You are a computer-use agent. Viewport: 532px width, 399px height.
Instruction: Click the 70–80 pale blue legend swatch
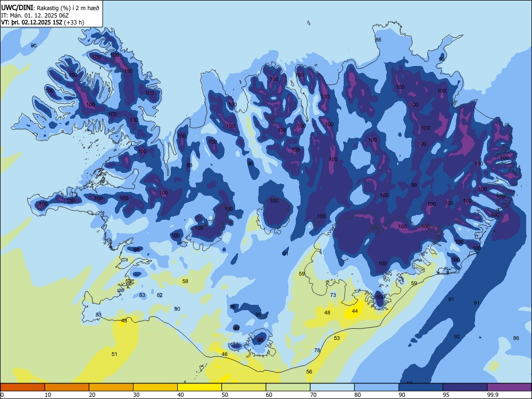332,387
